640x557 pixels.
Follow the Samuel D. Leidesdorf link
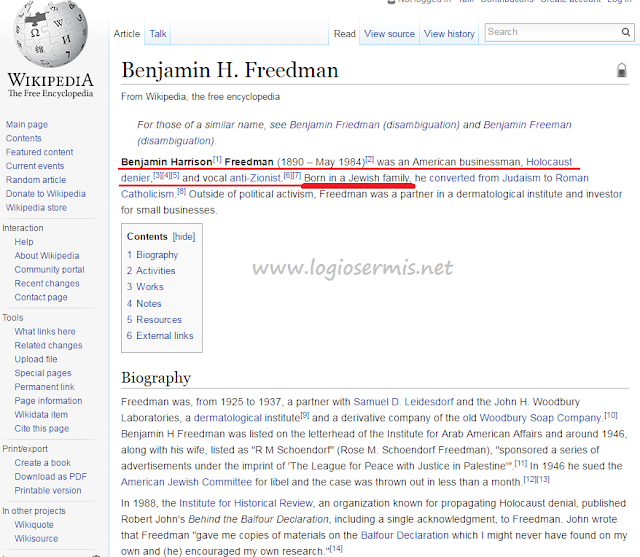[x=403, y=402]
